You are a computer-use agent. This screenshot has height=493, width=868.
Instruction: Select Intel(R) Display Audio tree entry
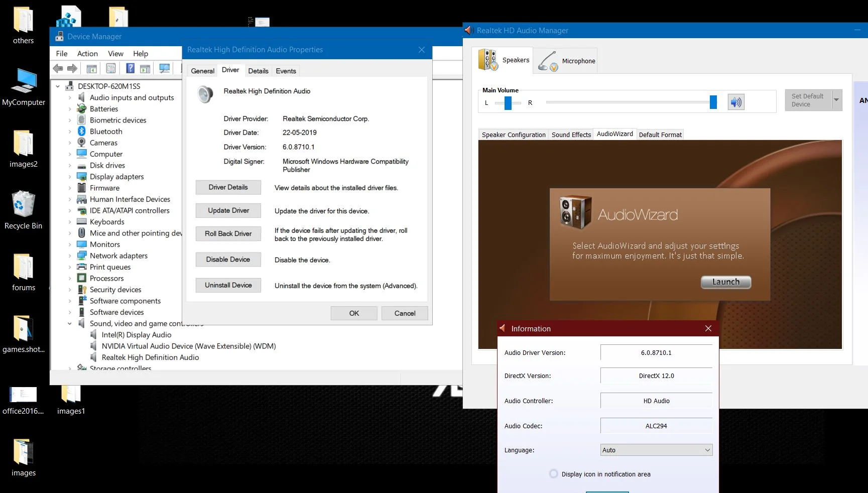pyautogui.click(x=137, y=335)
